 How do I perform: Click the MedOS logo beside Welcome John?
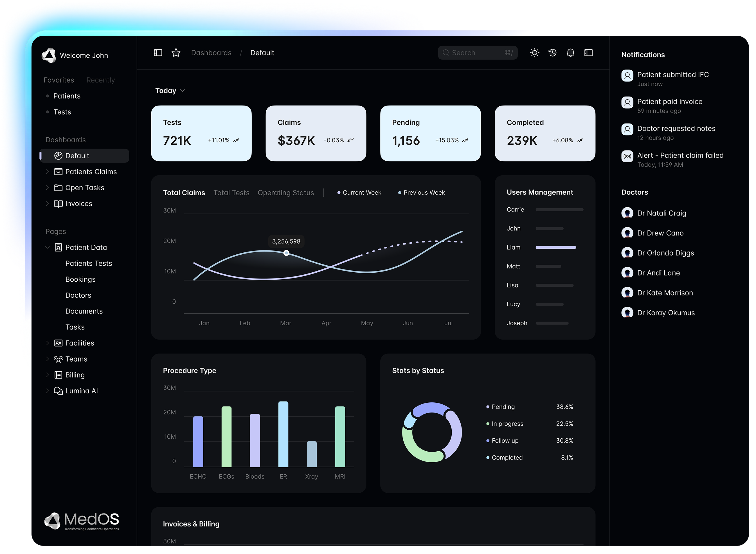tap(49, 55)
